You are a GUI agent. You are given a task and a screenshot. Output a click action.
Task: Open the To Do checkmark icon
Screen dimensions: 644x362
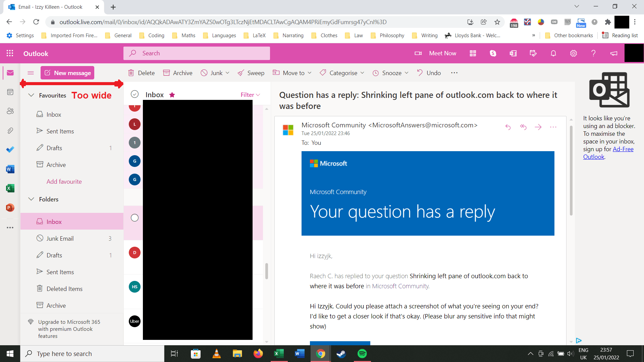(x=10, y=149)
